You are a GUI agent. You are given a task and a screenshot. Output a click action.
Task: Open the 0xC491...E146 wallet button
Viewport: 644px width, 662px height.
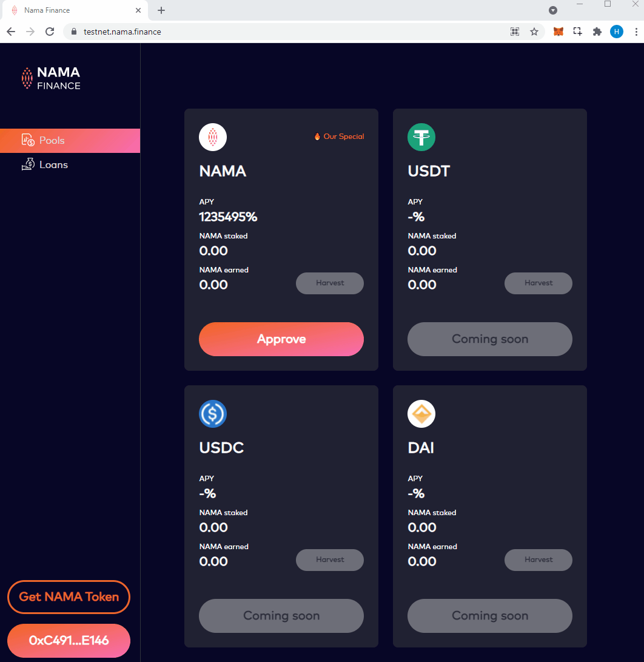click(69, 640)
